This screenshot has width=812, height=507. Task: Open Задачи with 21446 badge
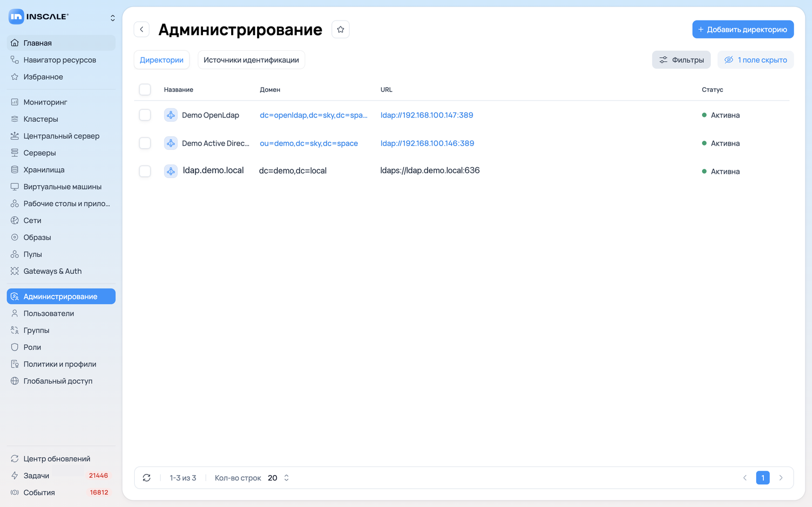(61, 476)
